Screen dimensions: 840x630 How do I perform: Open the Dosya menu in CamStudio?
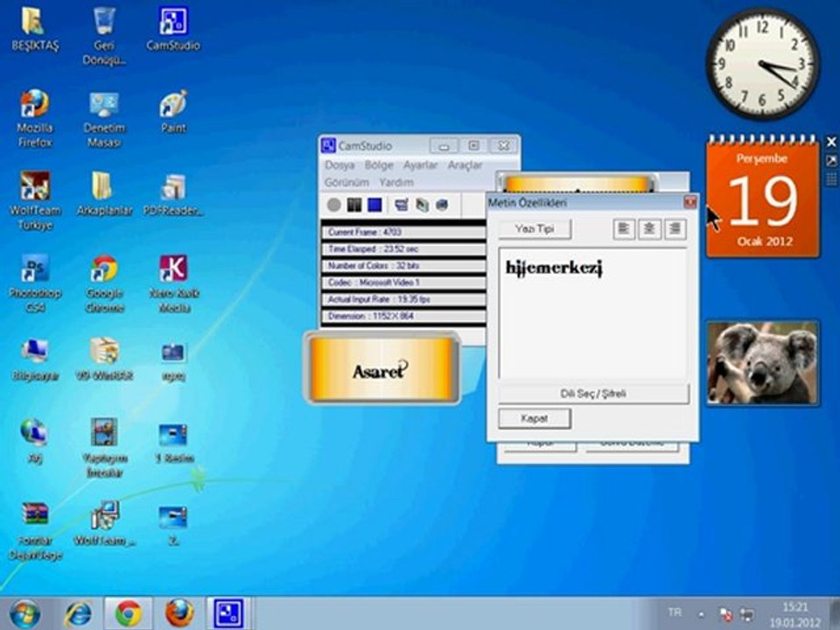(339, 165)
